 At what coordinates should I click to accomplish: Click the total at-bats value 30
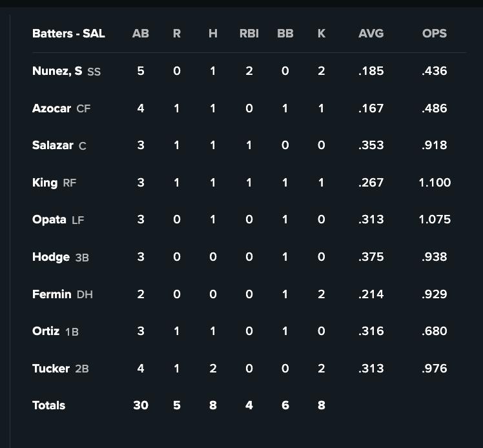click(x=140, y=405)
